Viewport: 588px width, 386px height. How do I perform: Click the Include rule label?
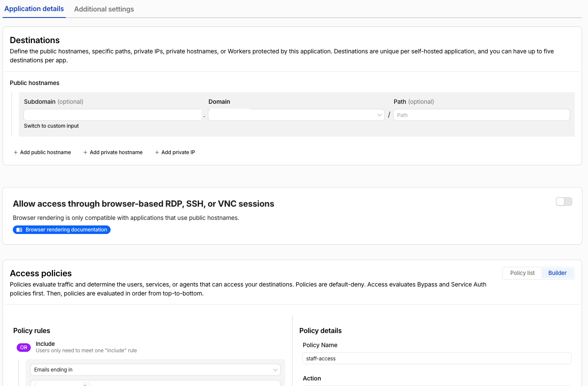point(45,344)
